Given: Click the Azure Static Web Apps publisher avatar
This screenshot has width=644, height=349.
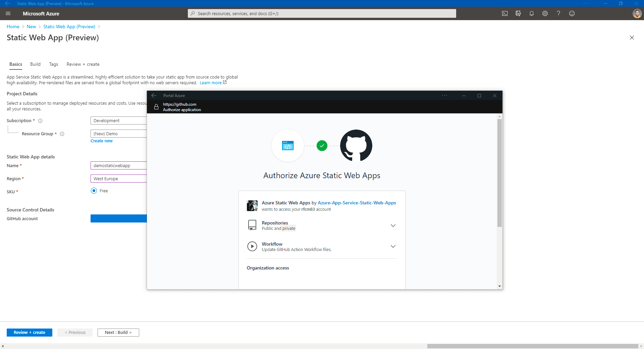Looking at the screenshot, I should [252, 206].
